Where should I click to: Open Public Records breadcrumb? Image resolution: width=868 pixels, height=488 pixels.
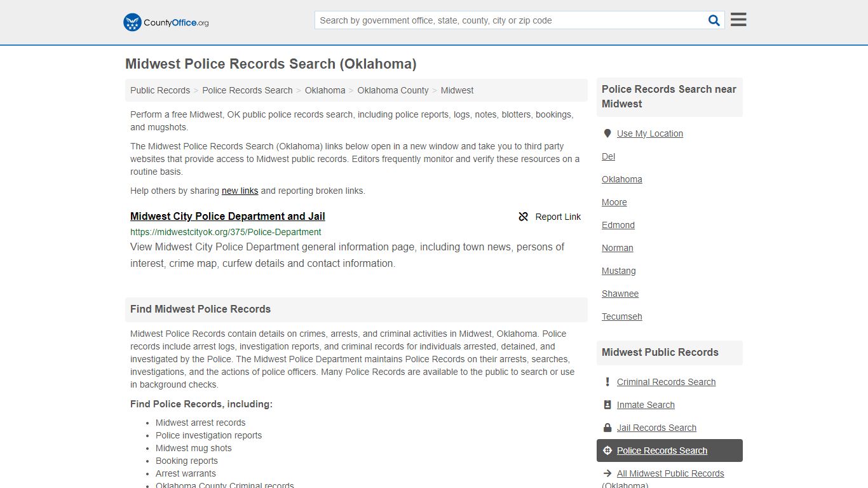coord(160,90)
